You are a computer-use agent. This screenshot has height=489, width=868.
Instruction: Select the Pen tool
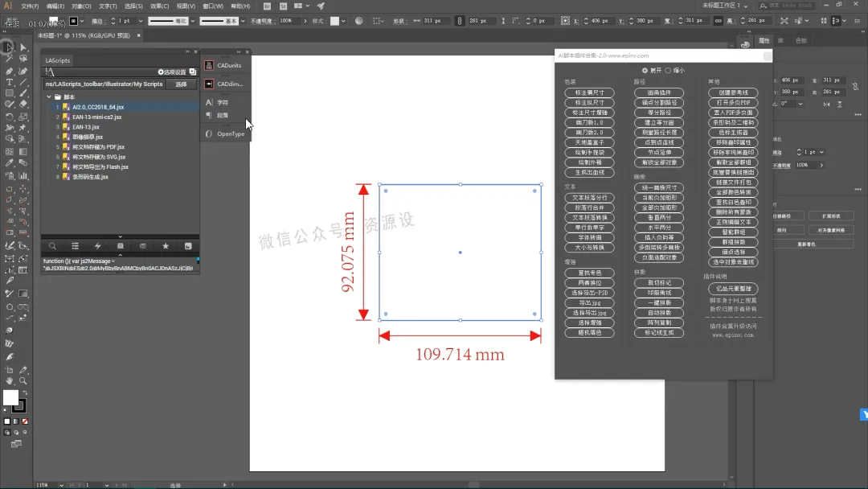10,71
